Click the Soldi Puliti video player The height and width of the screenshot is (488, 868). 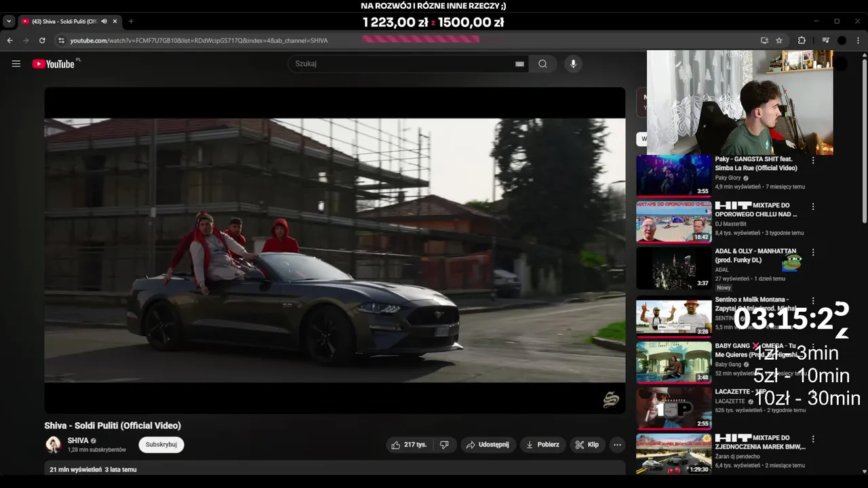click(335, 250)
